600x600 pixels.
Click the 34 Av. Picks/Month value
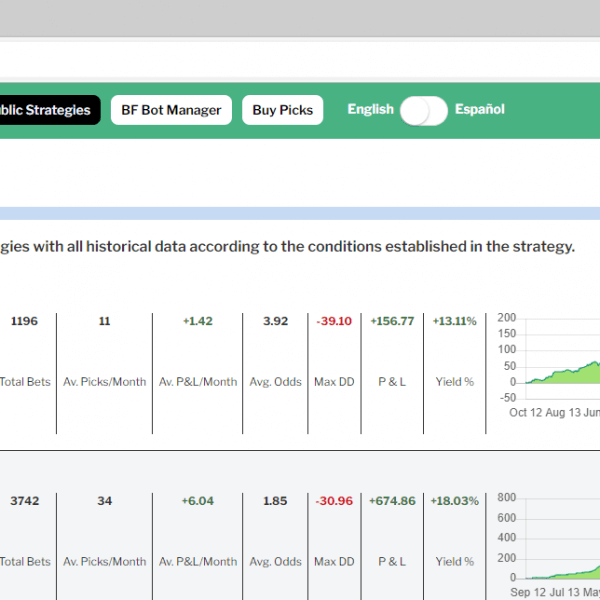[x=104, y=501]
